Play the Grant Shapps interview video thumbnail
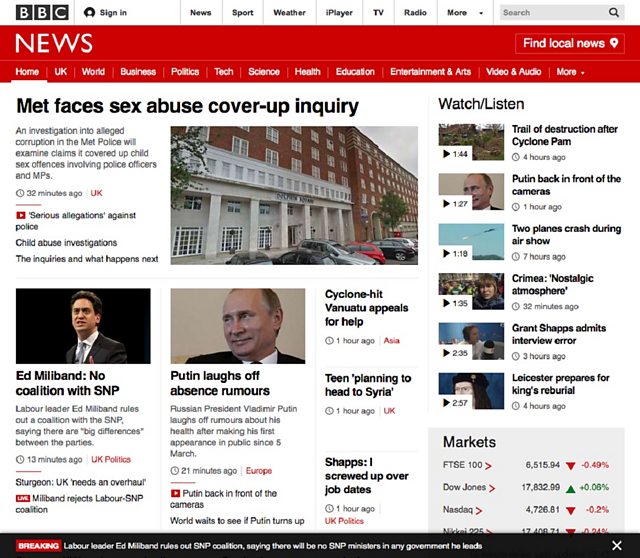Screen dimensions: 640x558 click(471, 341)
